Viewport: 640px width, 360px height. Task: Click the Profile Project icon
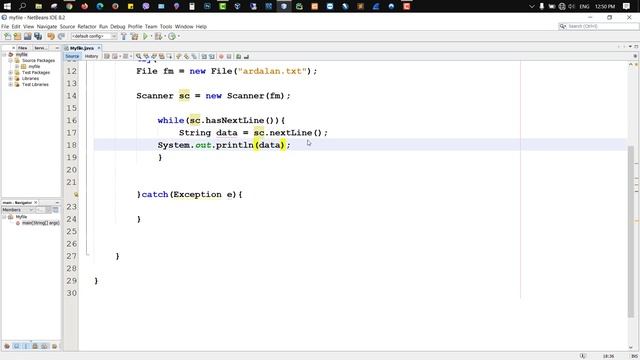(172, 36)
